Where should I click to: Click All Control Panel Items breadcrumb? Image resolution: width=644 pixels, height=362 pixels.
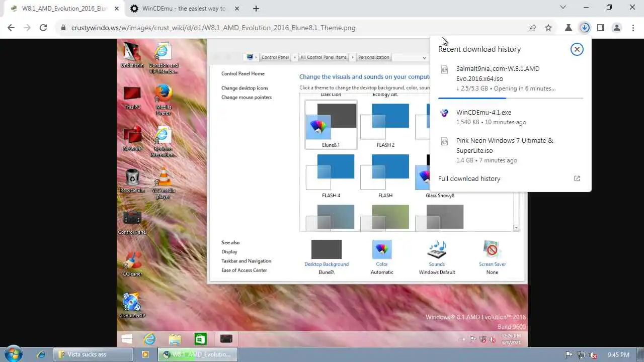tap(324, 57)
